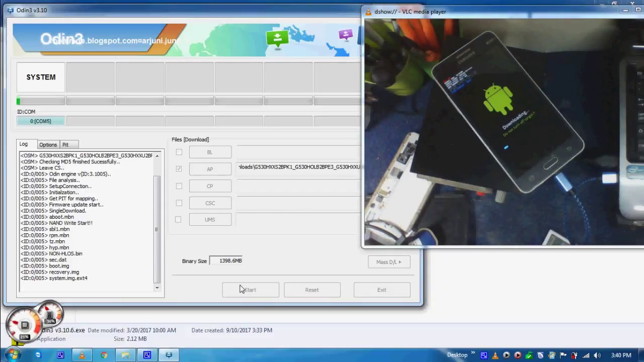The height and width of the screenshot is (362, 644).
Task: Click the Desktop toolbar label
Action: tap(457, 355)
